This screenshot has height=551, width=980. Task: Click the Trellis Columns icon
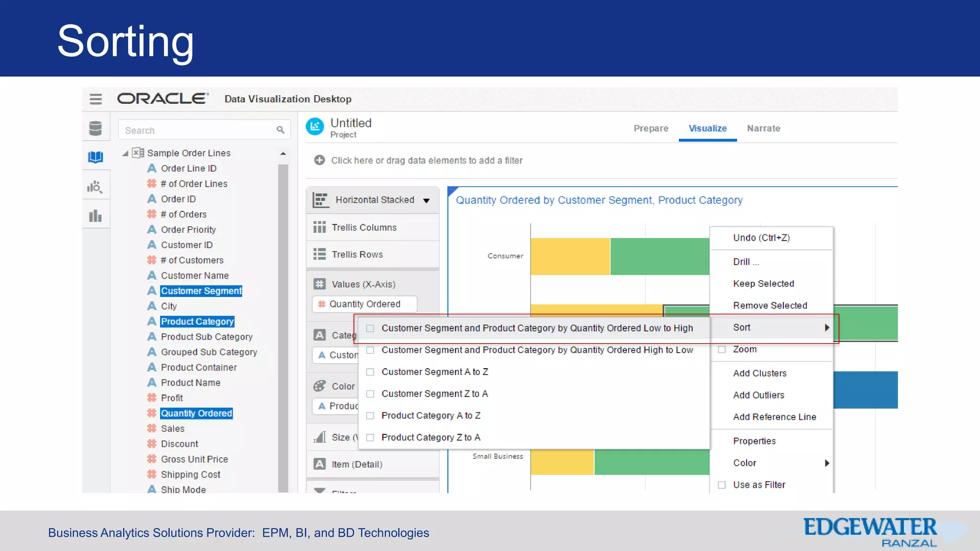pyautogui.click(x=320, y=227)
